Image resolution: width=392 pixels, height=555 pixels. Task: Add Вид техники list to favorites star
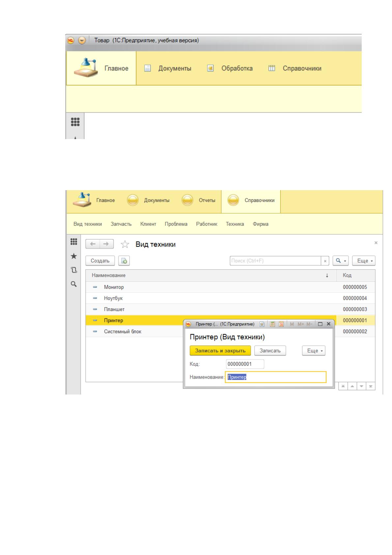click(125, 244)
